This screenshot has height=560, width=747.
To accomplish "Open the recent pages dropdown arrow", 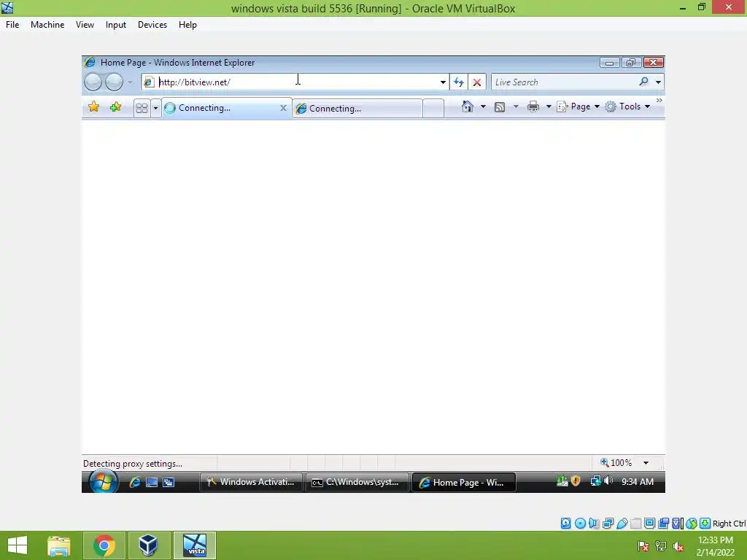I will point(130,82).
